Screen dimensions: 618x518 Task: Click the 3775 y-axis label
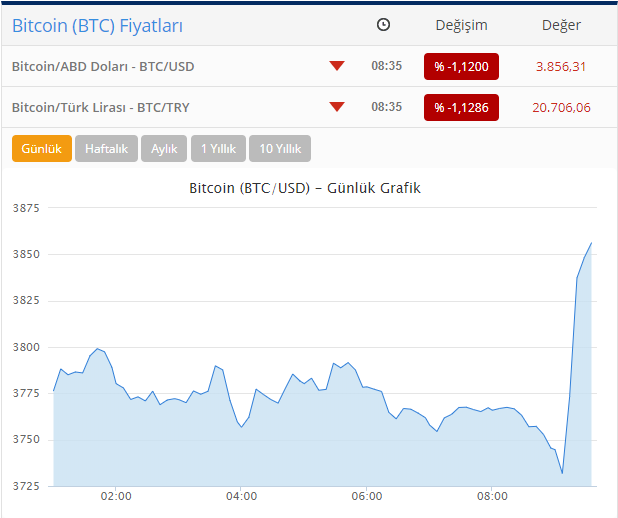pyautogui.click(x=26, y=393)
